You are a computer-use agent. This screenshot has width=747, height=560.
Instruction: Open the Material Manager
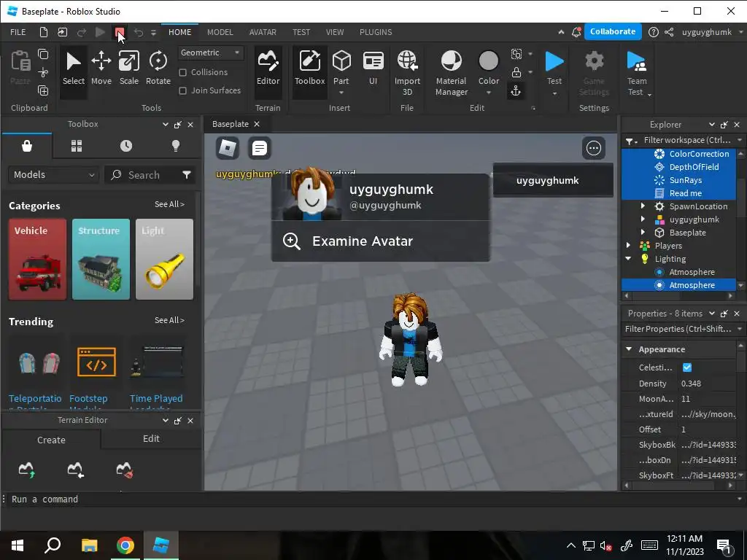[x=451, y=73]
